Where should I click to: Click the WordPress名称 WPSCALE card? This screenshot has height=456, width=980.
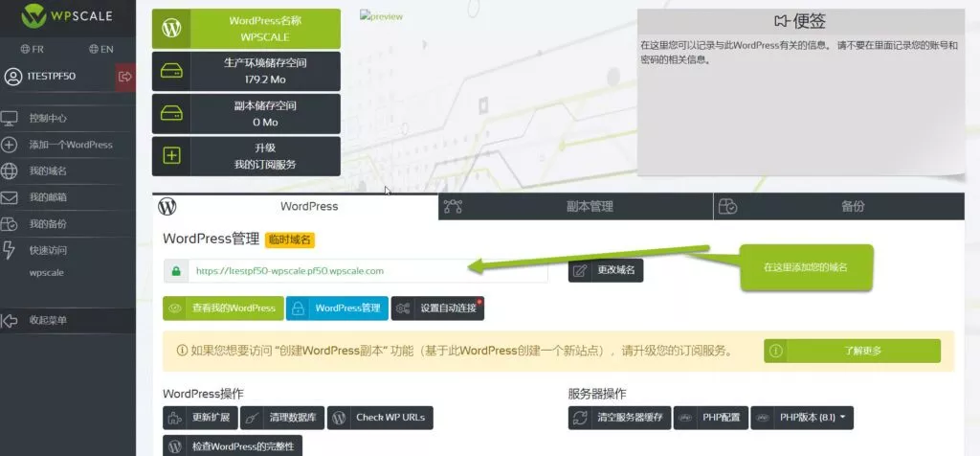pos(246,29)
